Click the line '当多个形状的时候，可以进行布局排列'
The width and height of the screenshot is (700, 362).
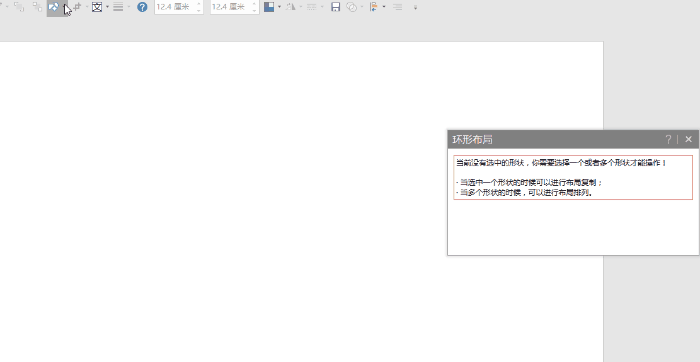526,193
